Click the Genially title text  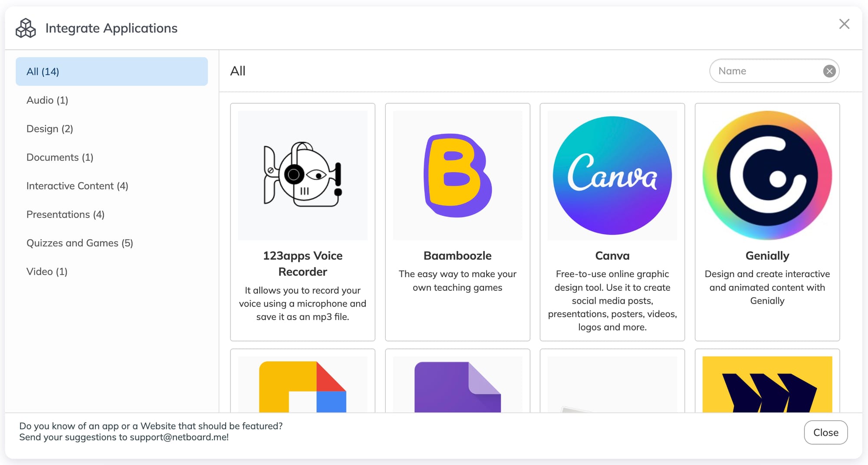tap(767, 256)
